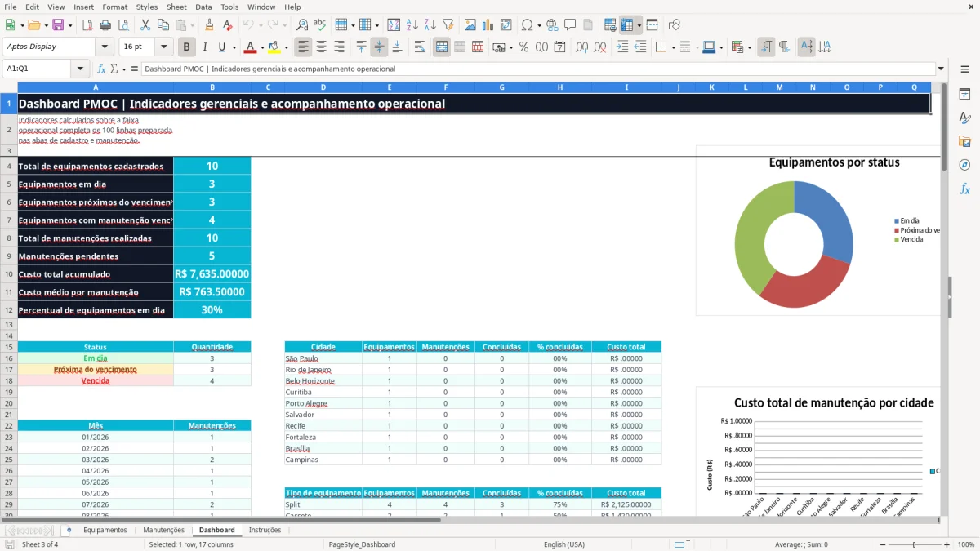This screenshot has height=551, width=980.
Task: Click the Increase Indent icon
Action: click(622, 47)
